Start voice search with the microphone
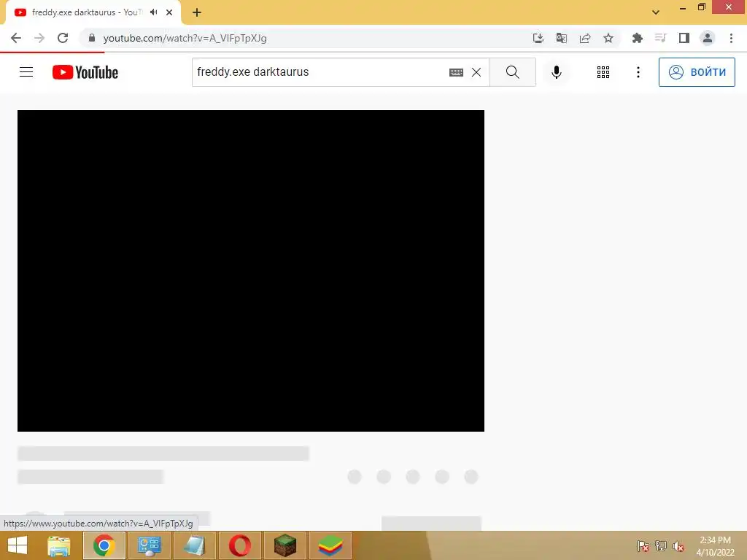The image size is (747, 560). pyautogui.click(x=556, y=72)
